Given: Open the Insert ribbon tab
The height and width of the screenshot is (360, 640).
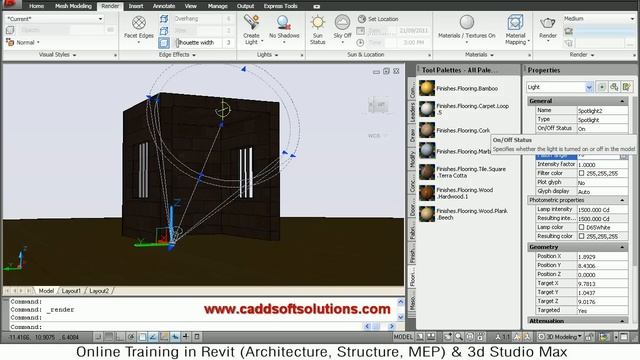Looking at the screenshot, I should tap(136, 6).
